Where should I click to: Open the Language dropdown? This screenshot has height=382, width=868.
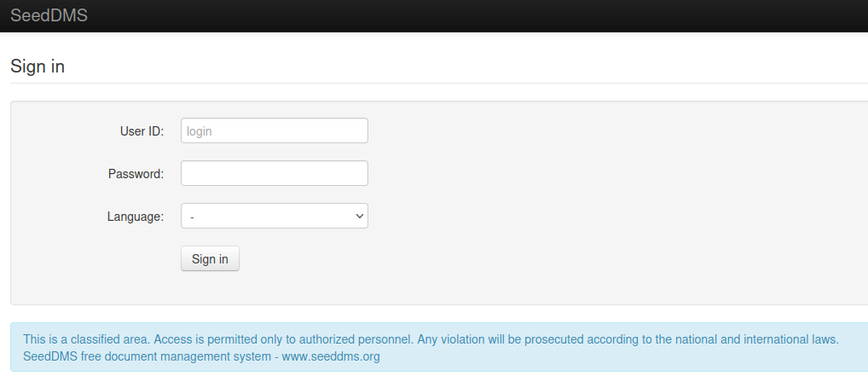274,217
